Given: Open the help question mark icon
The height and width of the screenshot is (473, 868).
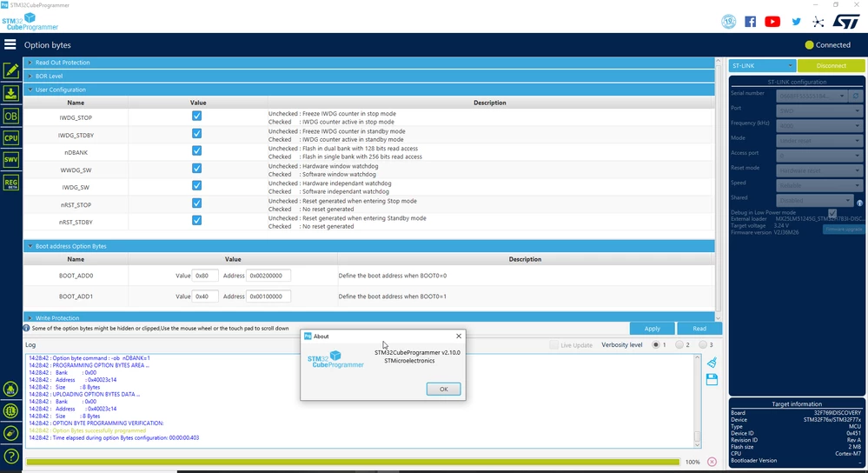Looking at the screenshot, I should [11, 456].
